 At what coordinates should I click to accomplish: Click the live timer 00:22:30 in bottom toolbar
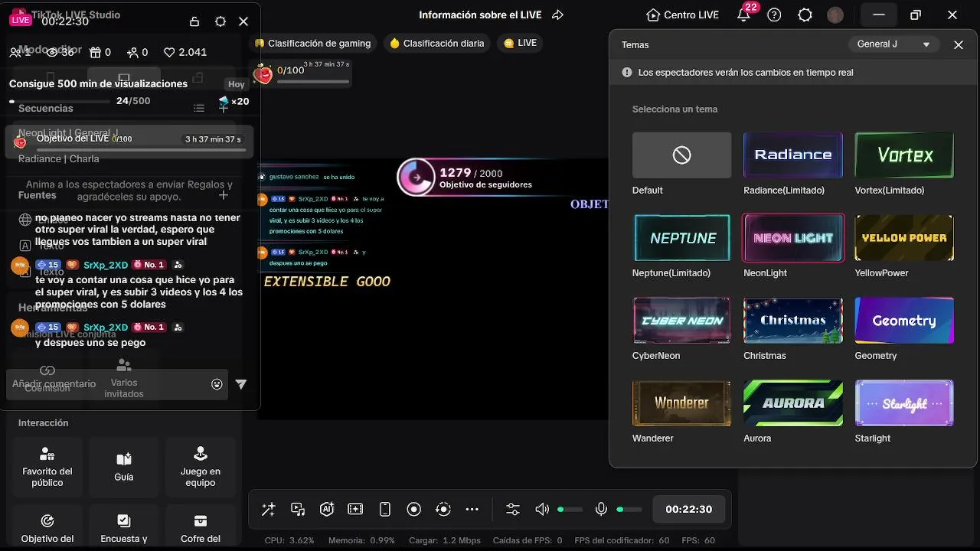pyautogui.click(x=688, y=509)
